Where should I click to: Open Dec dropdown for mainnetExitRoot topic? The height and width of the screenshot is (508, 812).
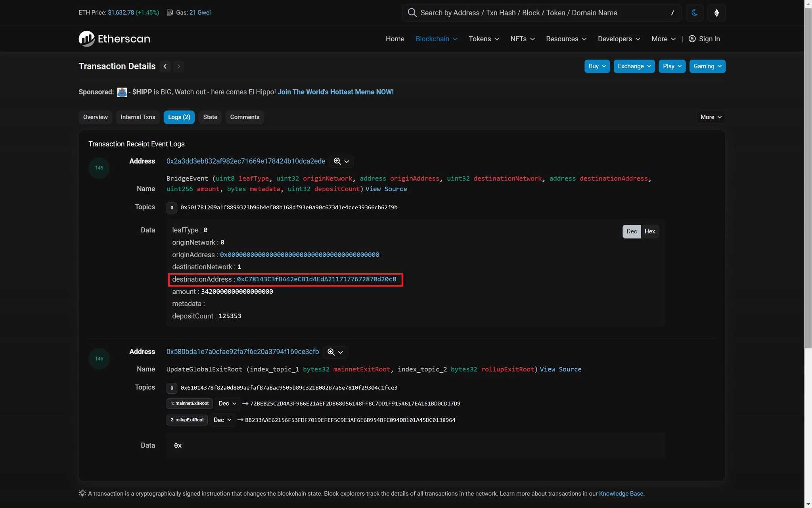[227, 404]
